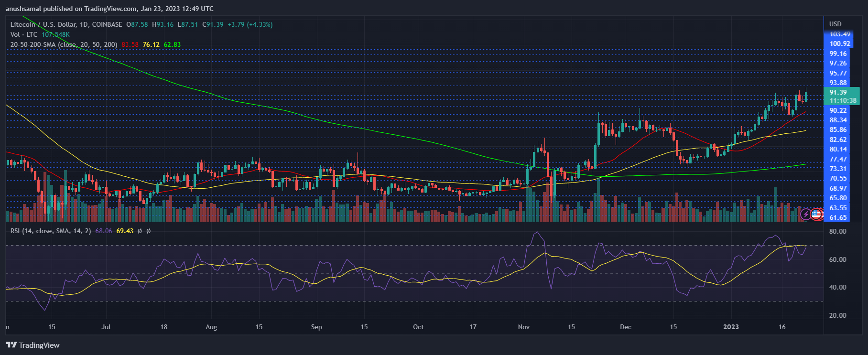Click the bar countdown timer 11:10:38

[843, 100]
